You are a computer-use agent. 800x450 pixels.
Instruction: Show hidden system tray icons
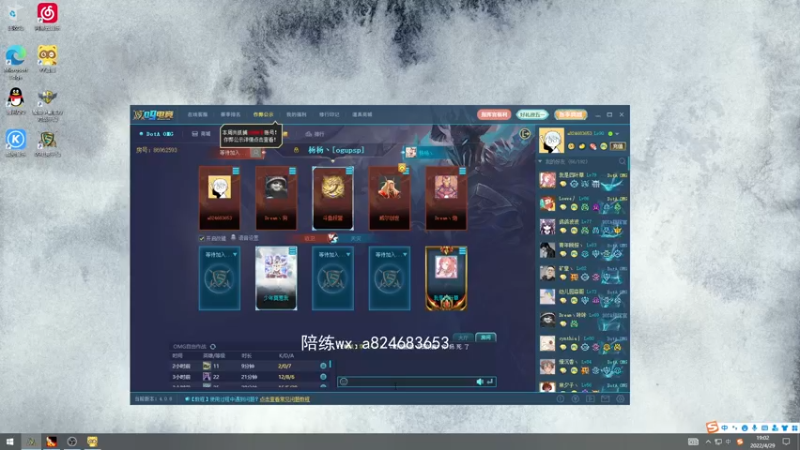click(x=708, y=441)
